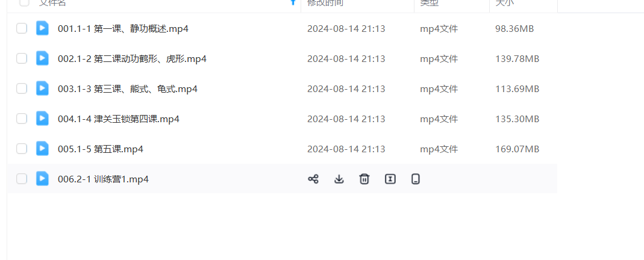Open file 002.1-2 第二课动功鹤形、虎形.mp4

[133, 59]
